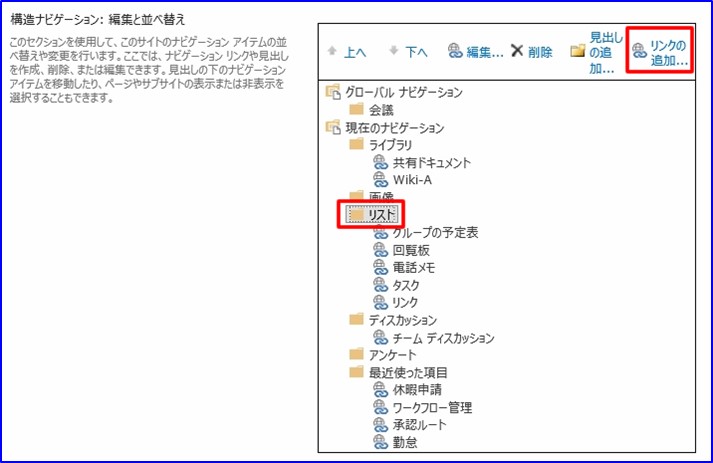This screenshot has height=463, width=713.
Task: Add a link via リンクの追加...
Action: pyautogui.click(x=668, y=53)
